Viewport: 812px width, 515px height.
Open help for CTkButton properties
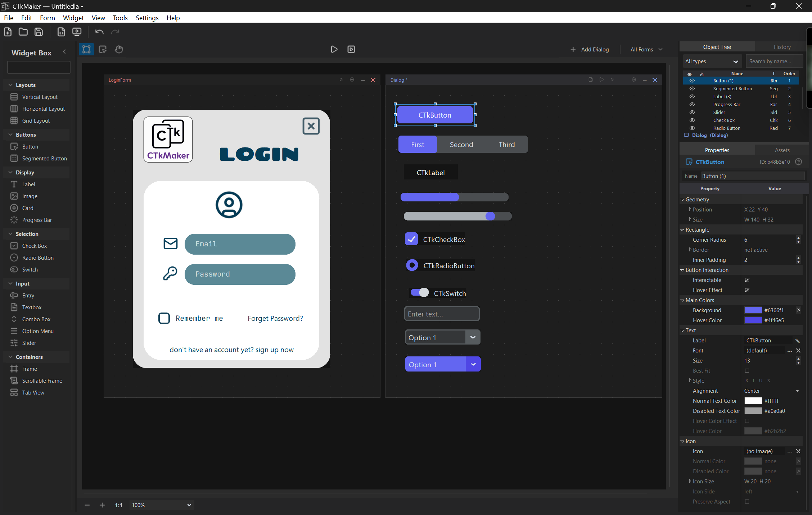pos(798,162)
